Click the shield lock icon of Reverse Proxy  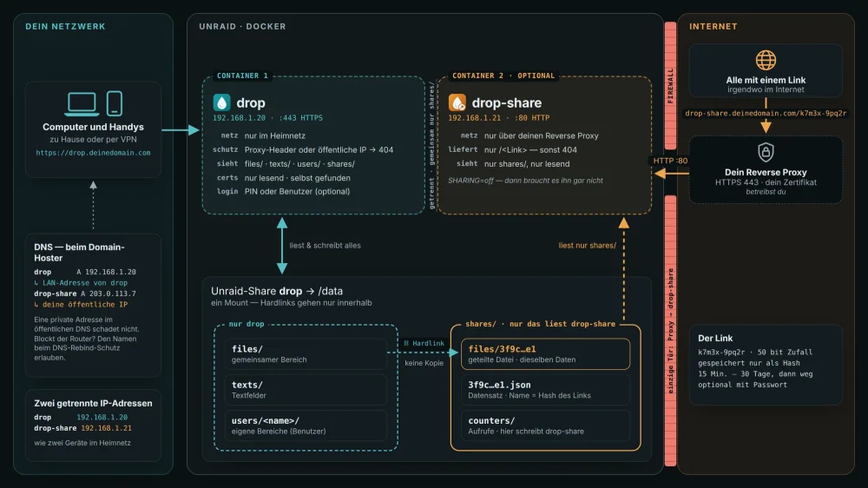(x=766, y=152)
